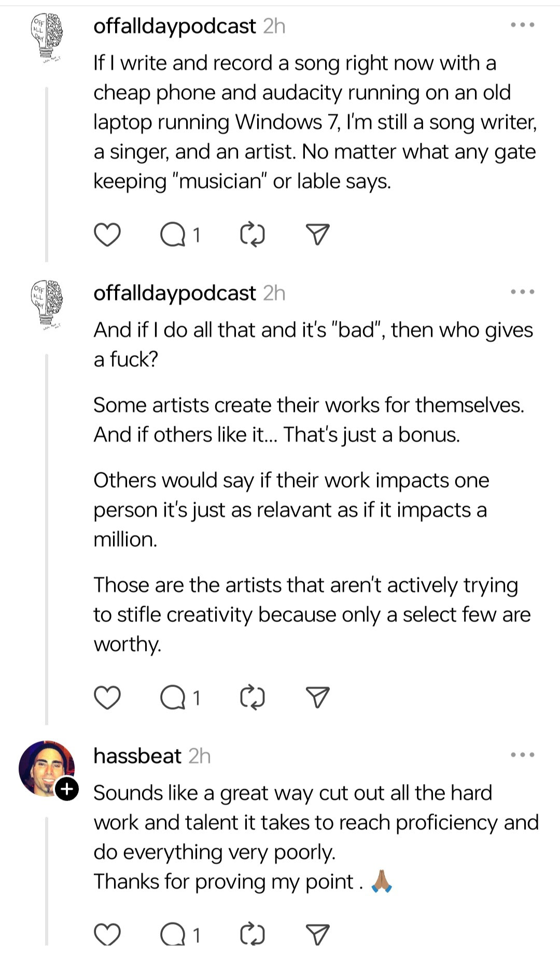
Task: Open the offalldaypodcast username on first post
Action: [174, 26]
